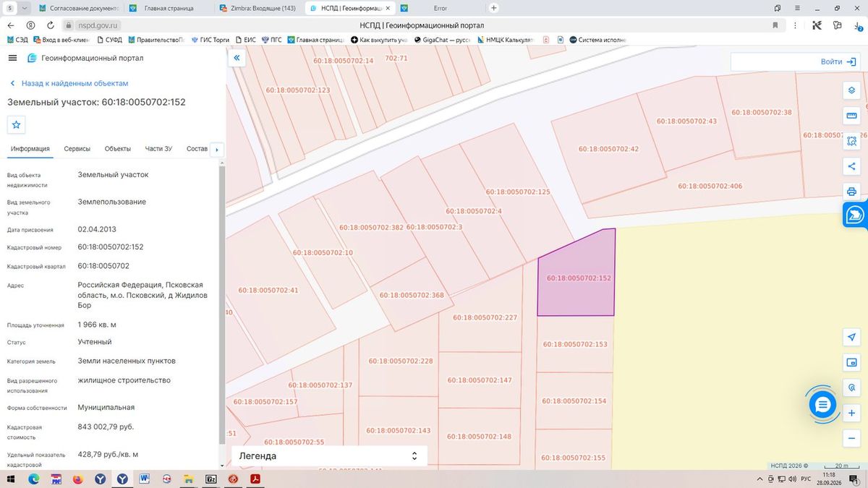Open the hamburger main menu
This screenshot has width=868, height=488.
click(13, 58)
